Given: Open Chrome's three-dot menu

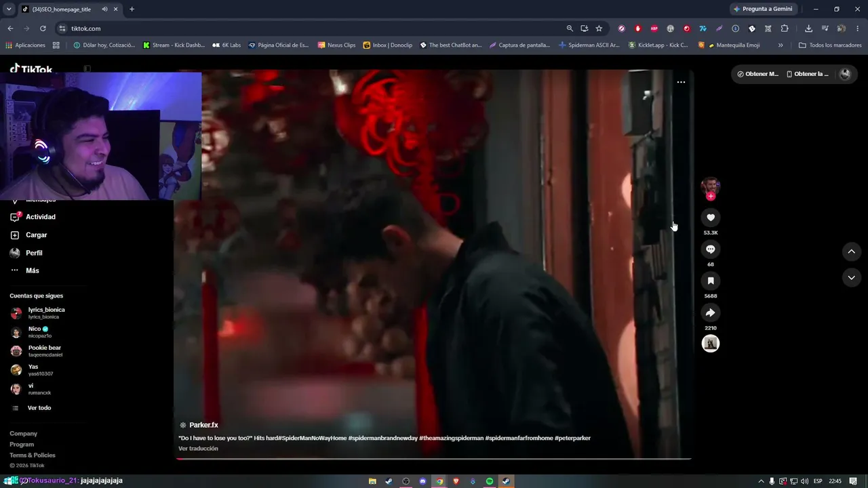Looking at the screenshot, I should [x=857, y=28].
